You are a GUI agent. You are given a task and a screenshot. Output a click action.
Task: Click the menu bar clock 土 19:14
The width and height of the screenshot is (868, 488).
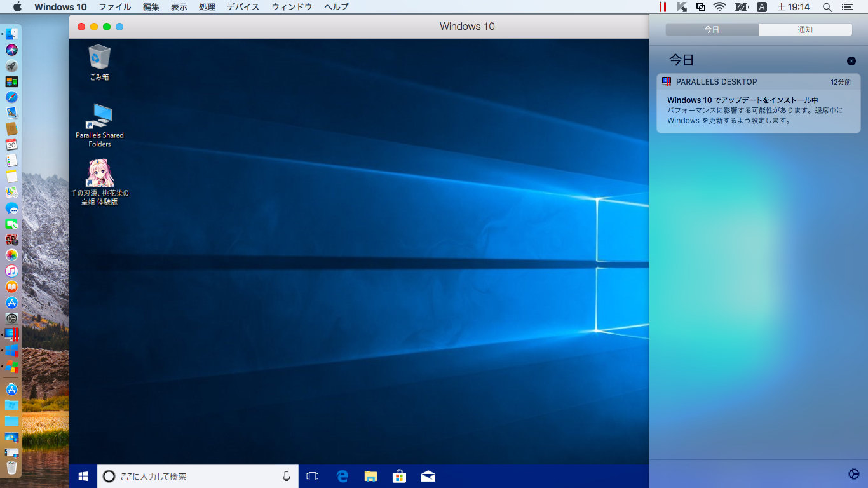(x=794, y=7)
